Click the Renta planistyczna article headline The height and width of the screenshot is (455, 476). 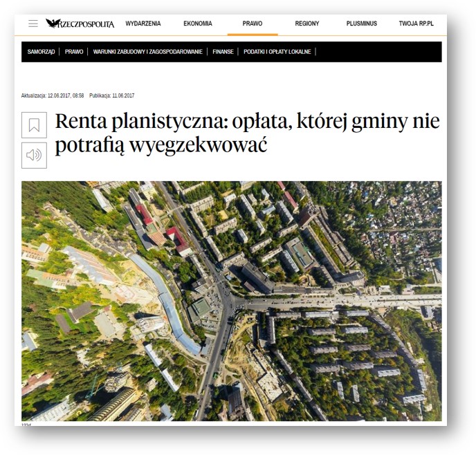tap(247, 133)
